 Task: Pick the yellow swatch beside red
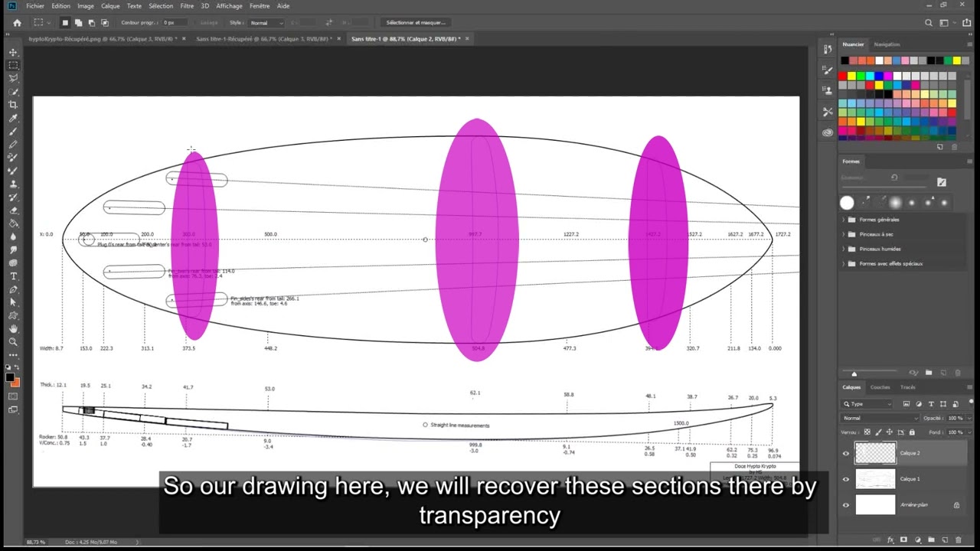852,76
